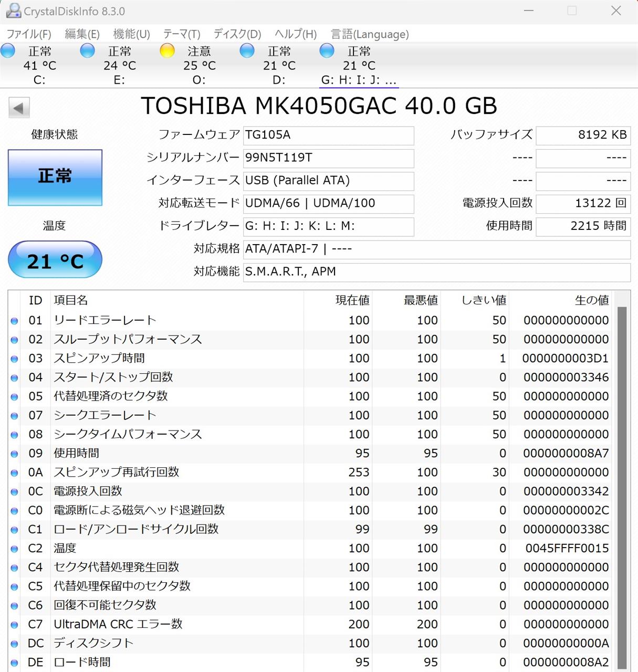The width and height of the screenshot is (638, 672).
Task: Open the ファイル(F) menu
Action: (29, 34)
